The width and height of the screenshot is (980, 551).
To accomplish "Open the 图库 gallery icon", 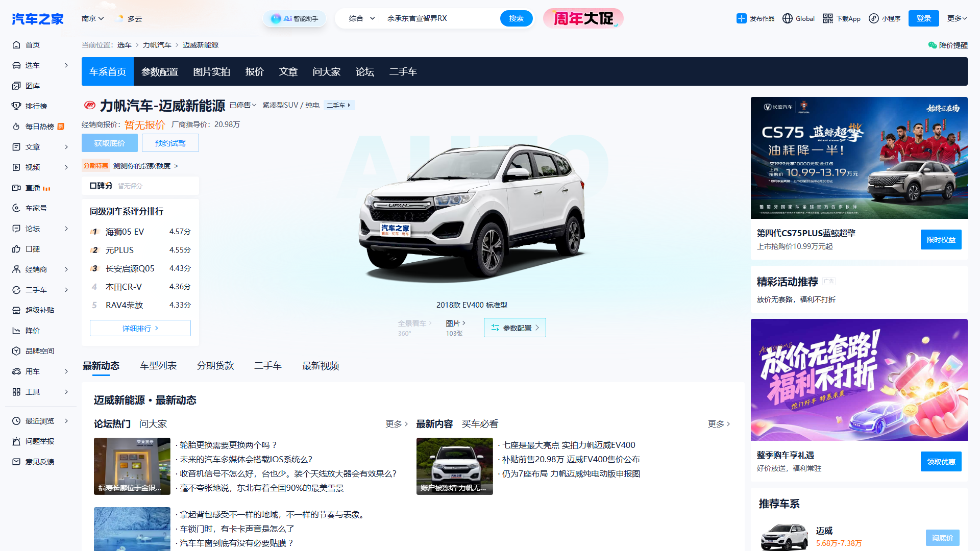I will (16, 86).
